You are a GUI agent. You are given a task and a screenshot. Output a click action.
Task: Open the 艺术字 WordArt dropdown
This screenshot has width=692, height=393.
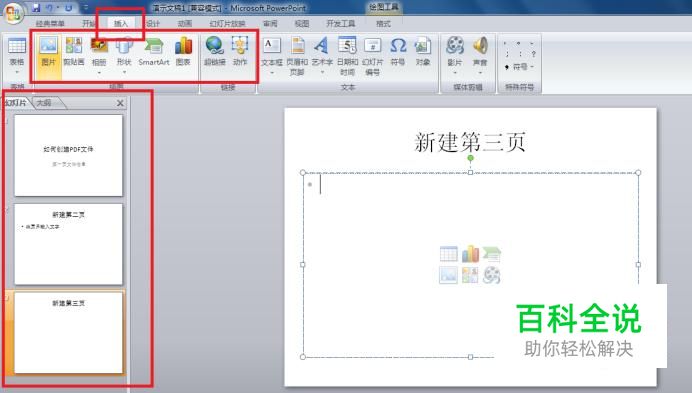pyautogui.click(x=322, y=72)
